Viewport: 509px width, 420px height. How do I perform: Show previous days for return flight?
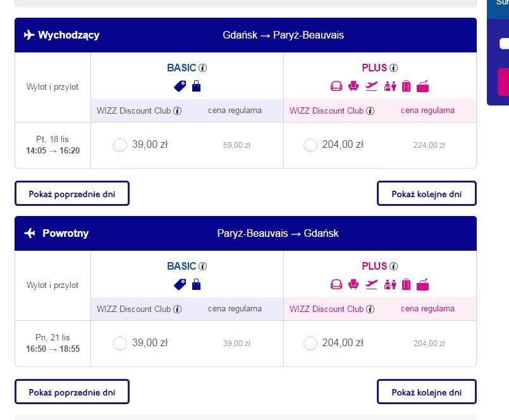click(72, 392)
